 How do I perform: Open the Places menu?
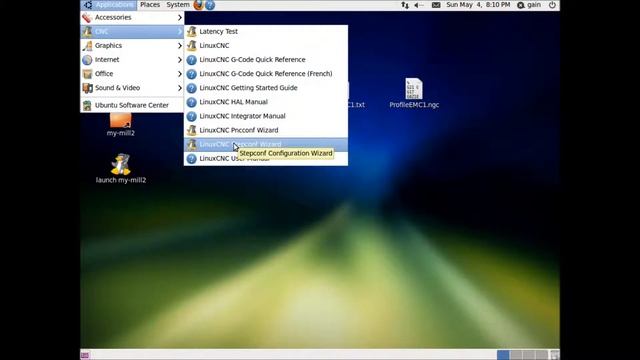[150, 5]
